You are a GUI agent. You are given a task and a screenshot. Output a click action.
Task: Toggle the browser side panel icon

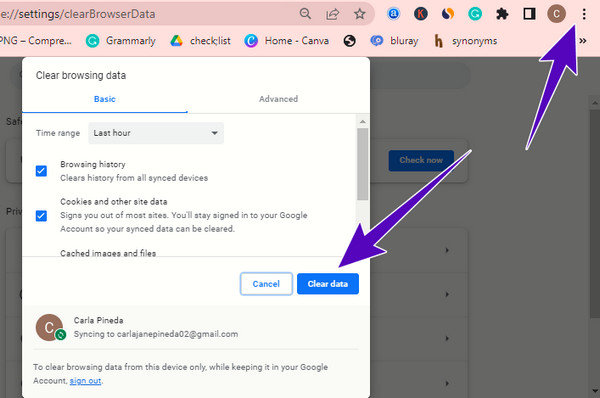(x=529, y=14)
